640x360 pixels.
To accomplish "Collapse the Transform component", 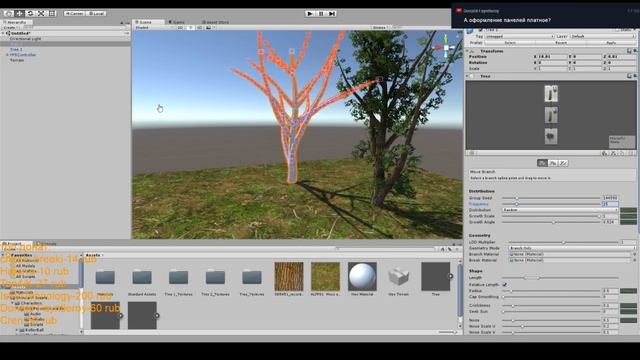I will pos(467,51).
